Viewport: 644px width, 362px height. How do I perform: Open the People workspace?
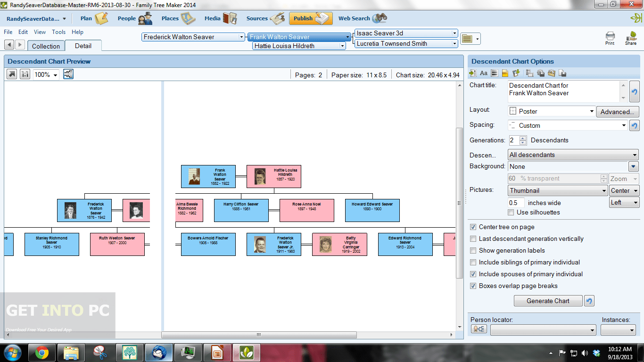(135, 18)
